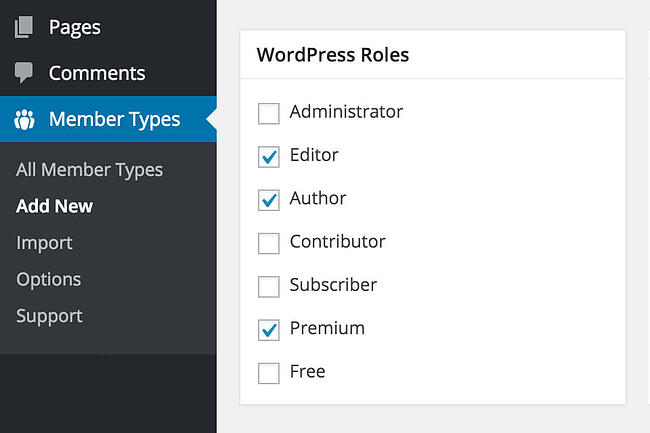Open the Pages menu item
Screen dimensions: 650x433
108,27
